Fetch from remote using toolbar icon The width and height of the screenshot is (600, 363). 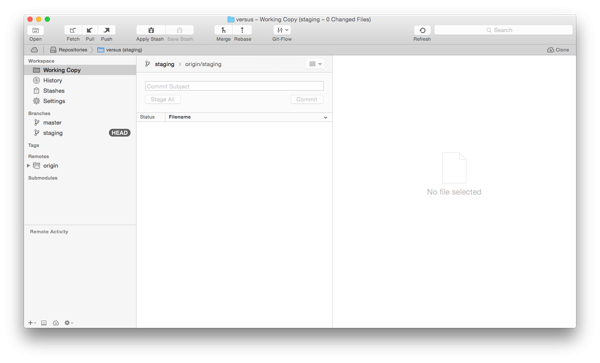click(73, 30)
